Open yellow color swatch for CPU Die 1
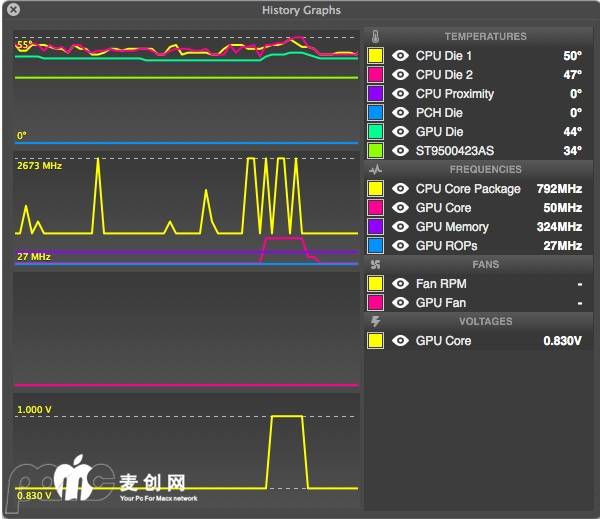 pyautogui.click(x=376, y=56)
